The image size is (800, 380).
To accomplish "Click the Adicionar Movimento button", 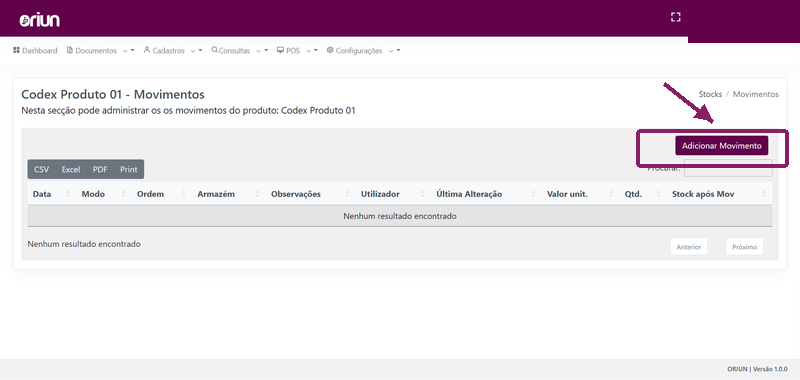I will (x=721, y=145).
